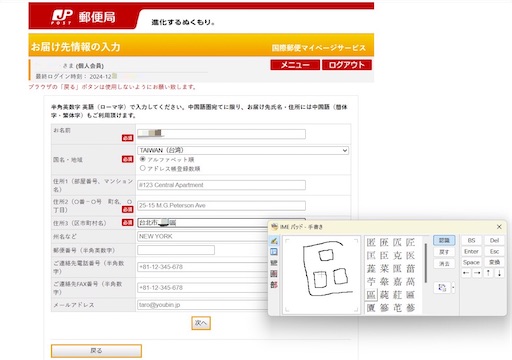Select candidate 芋 in the fourth row
Image resolution: width=512 pixels, height=360 pixels.
coord(371,282)
